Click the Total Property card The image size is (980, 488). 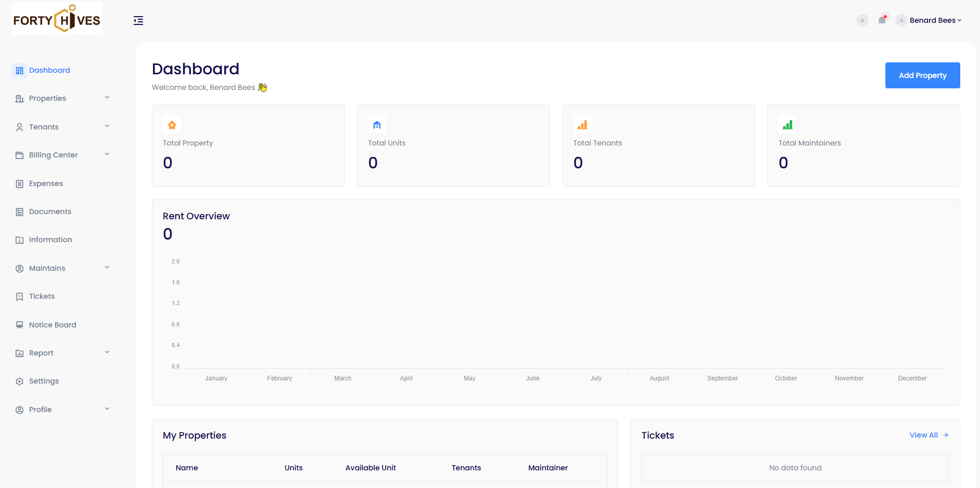coord(248,146)
